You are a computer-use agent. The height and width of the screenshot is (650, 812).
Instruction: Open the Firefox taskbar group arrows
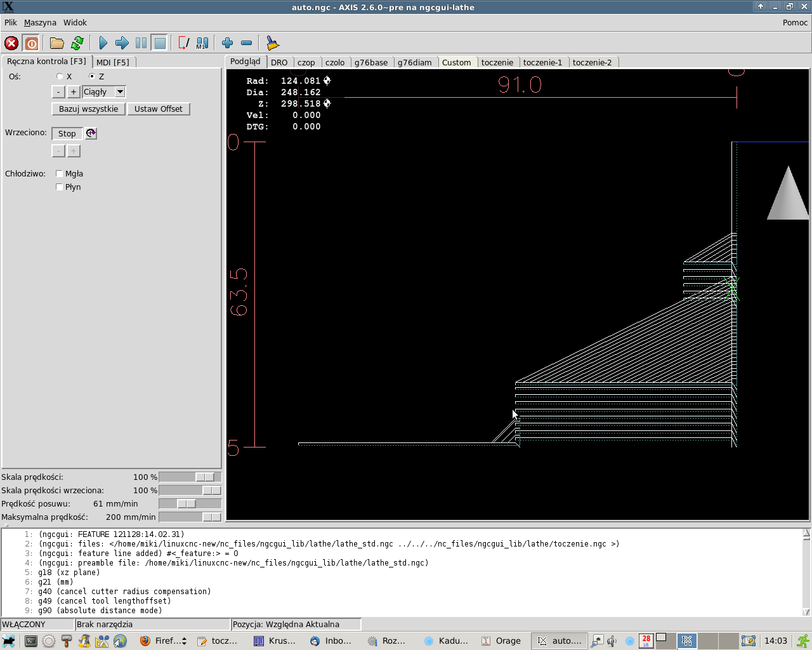pos(184,641)
